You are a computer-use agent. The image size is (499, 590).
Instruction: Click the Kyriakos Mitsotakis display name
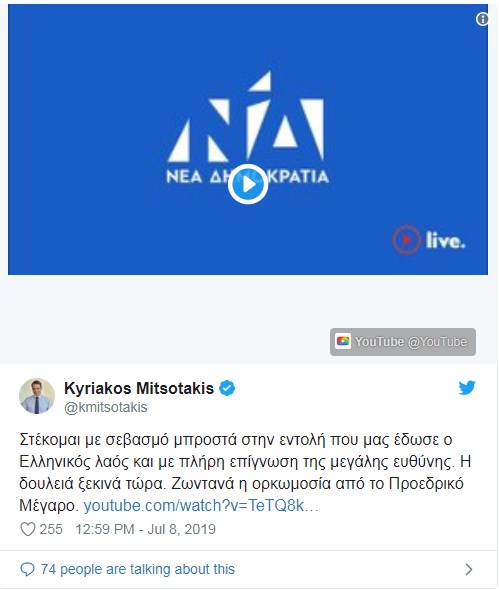pyautogui.click(x=139, y=388)
